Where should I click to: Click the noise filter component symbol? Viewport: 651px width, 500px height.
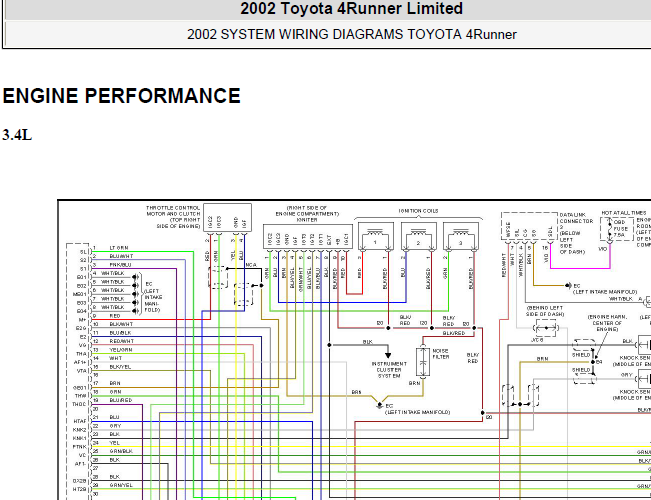coord(423,362)
